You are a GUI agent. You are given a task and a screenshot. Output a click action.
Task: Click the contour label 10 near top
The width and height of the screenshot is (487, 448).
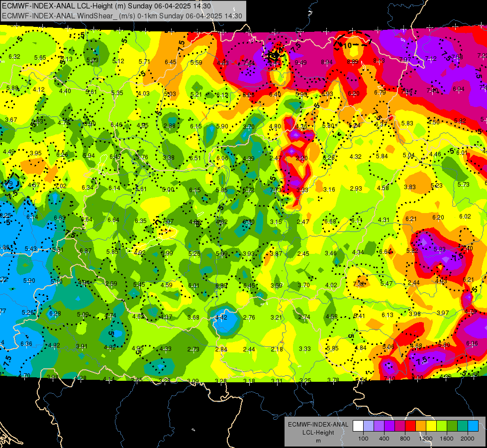pyautogui.click(x=348, y=45)
